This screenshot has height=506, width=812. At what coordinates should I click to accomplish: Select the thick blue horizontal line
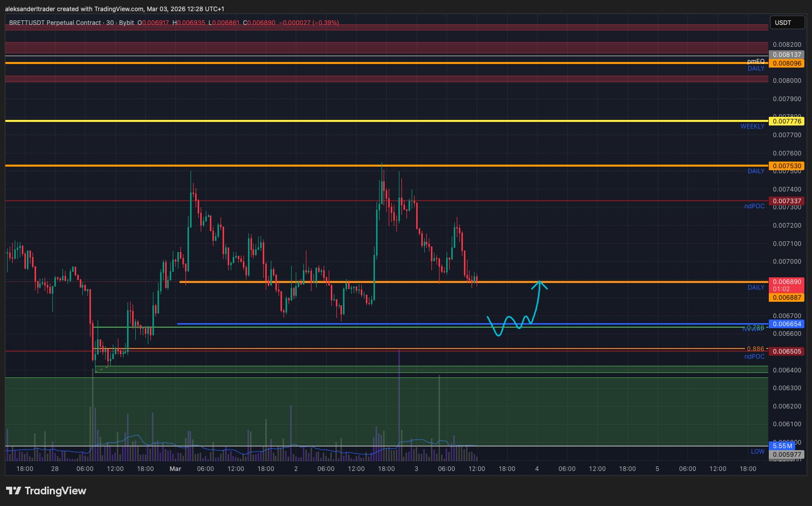(356, 324)
